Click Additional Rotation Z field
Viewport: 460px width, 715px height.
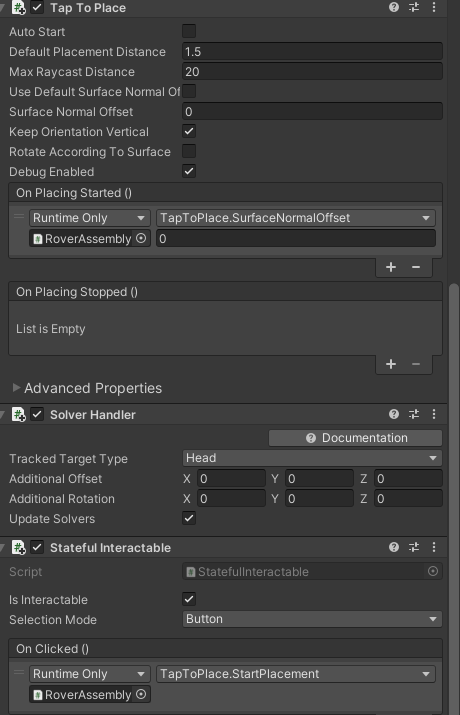pyautogui.click(x=408, y=499)
